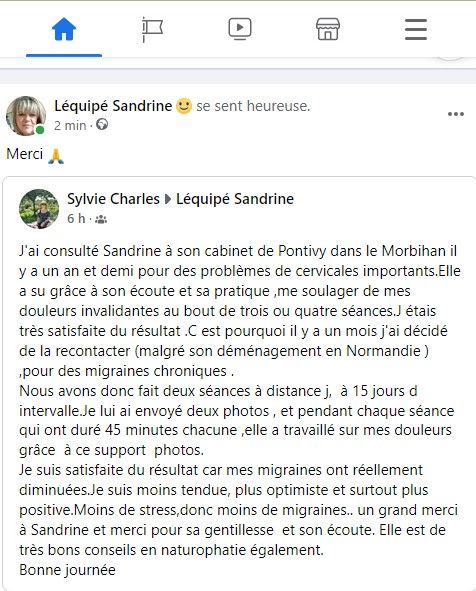This screenshot has height=591, width=476.
Task: Click the happy feeling emoji
Action: pyautogui.click(x=184, y=106)
